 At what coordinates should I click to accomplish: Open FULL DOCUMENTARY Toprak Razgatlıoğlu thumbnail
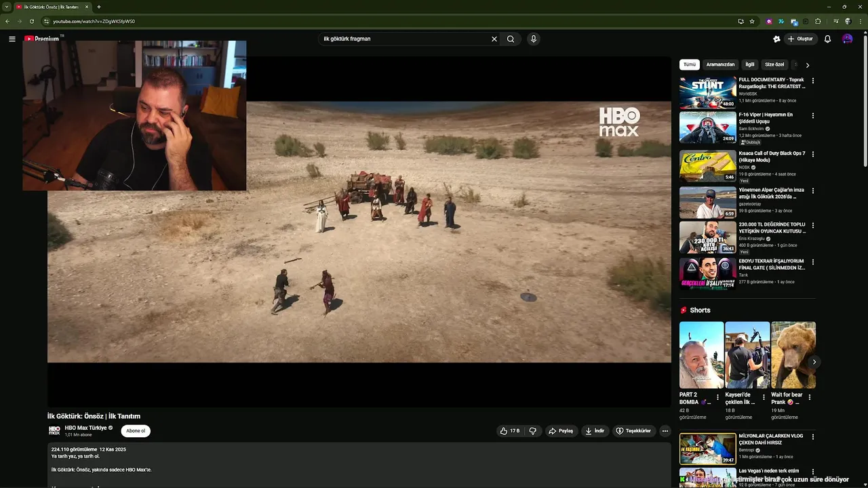[x=707, y=92]
